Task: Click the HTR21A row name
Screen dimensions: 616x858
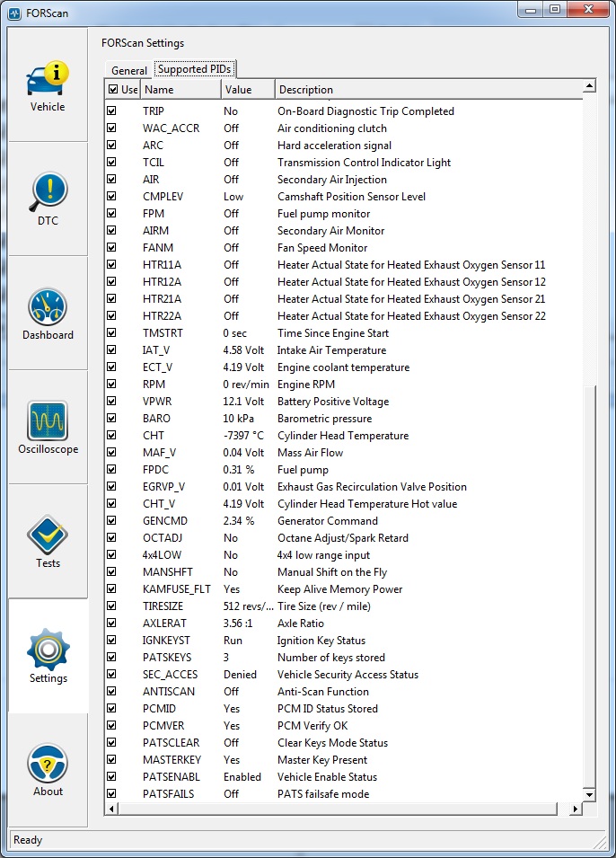Action: pyautogui.click(x=162, y=299)
